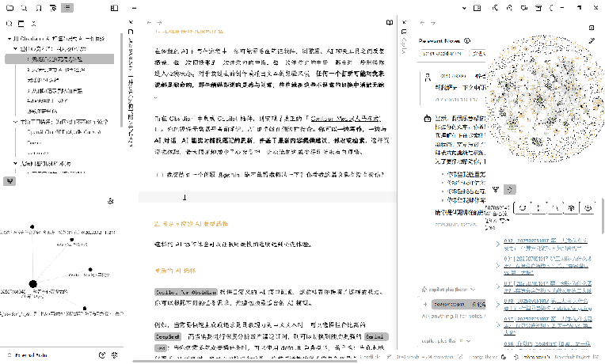The height and width of the screenshot is (364, 605).
Task: Expand the result entry starting with '032'
Action: [498, 244]
